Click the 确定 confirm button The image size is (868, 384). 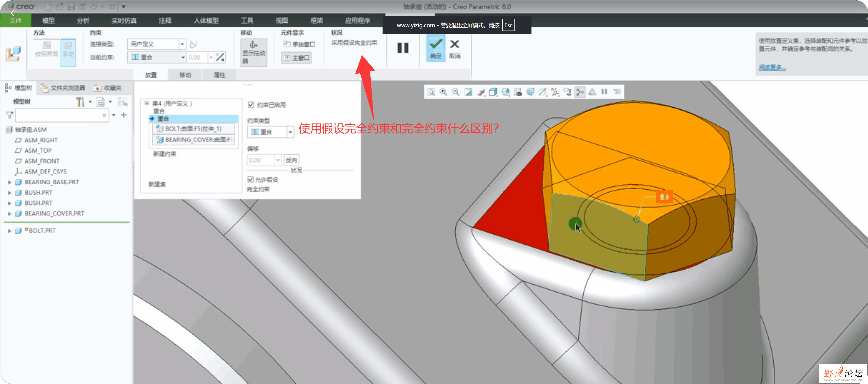pos(436,48)
